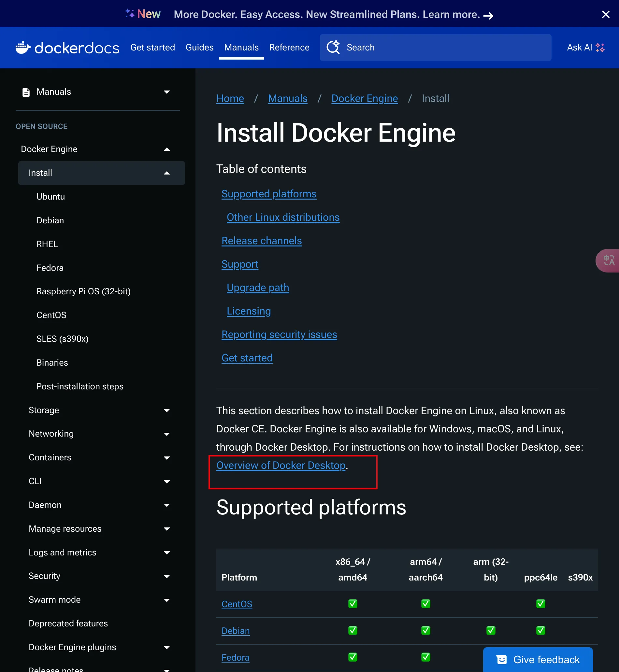The width and height of the screenshot is (619, 672).
Task: Expand the Manage resources section
Action: click(x=166, y=529)
